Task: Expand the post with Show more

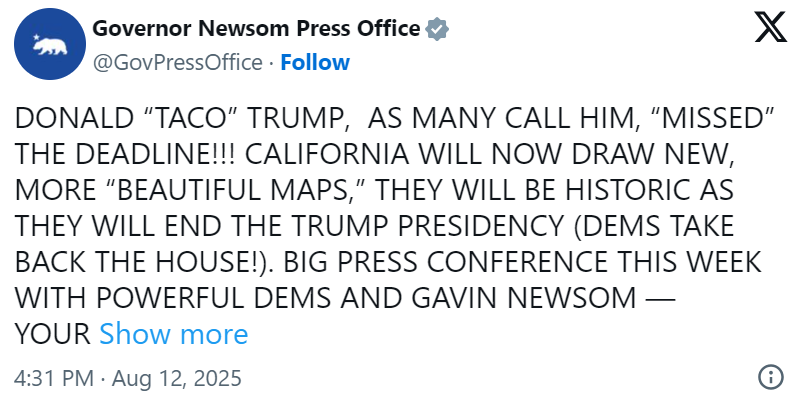Action: (173, 333)
